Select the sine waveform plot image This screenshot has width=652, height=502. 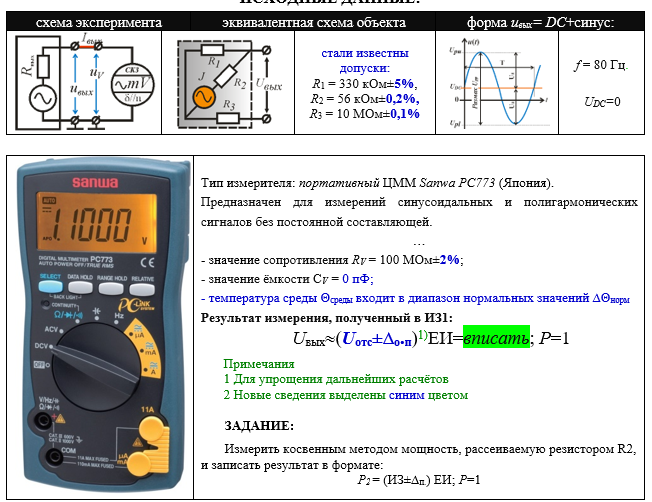coord(497,82)
